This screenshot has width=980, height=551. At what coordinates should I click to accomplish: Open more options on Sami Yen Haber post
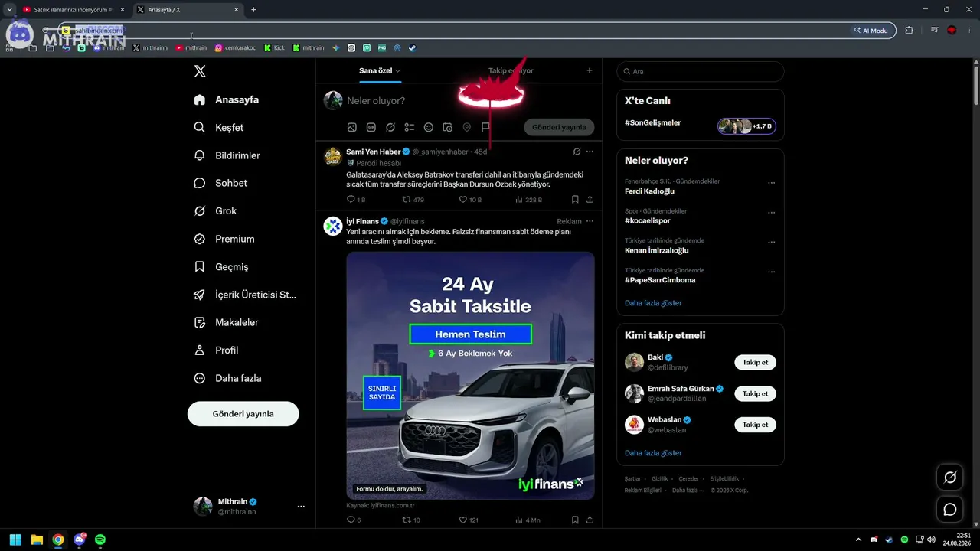pyautogui.click(x=590, y=152)
